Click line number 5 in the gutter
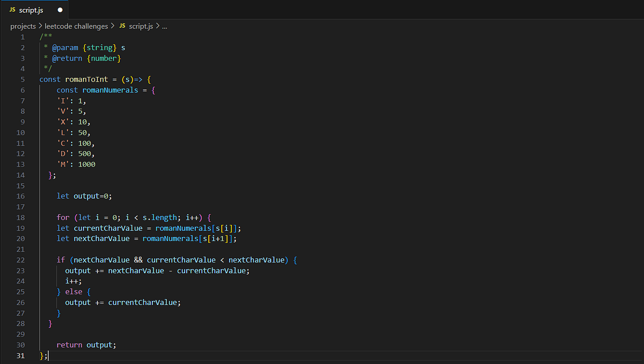 pos(22,79)
